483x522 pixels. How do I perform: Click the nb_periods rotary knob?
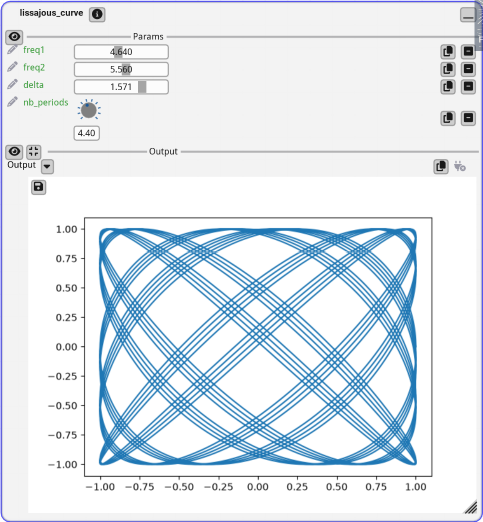89,110
